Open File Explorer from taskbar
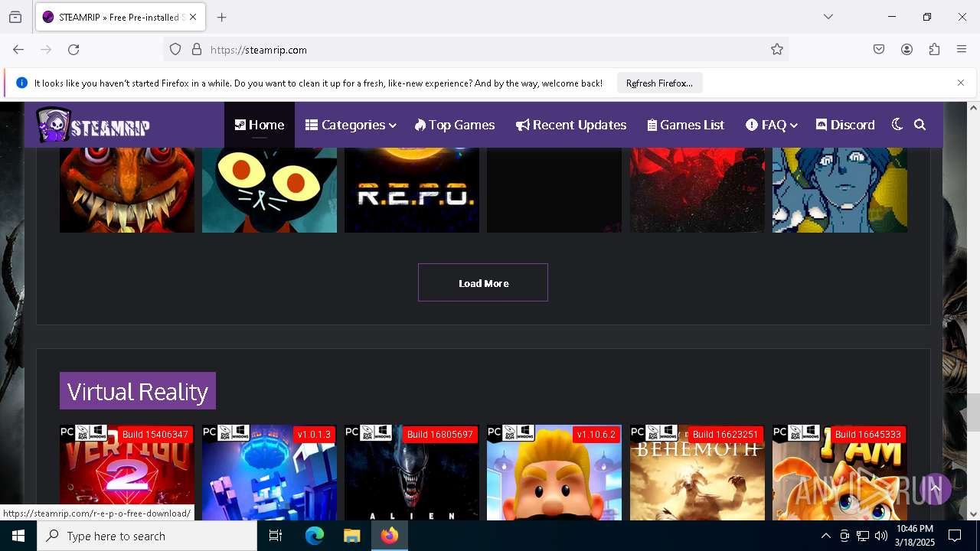This screenshot has height=551, width=980. coord(351,536)
